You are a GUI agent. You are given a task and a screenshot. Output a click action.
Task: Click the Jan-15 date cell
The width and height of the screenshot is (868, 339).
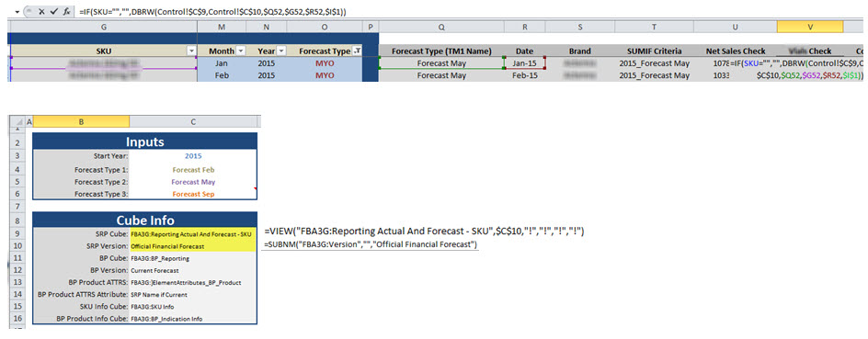tap(525, 63)
